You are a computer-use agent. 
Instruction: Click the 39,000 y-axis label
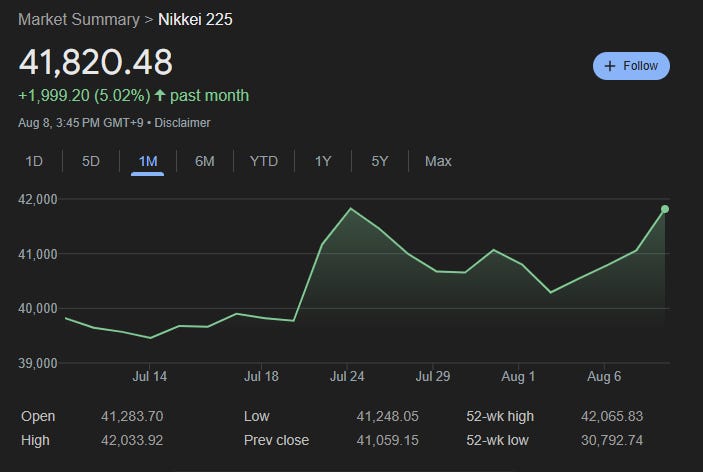[38, 363]
